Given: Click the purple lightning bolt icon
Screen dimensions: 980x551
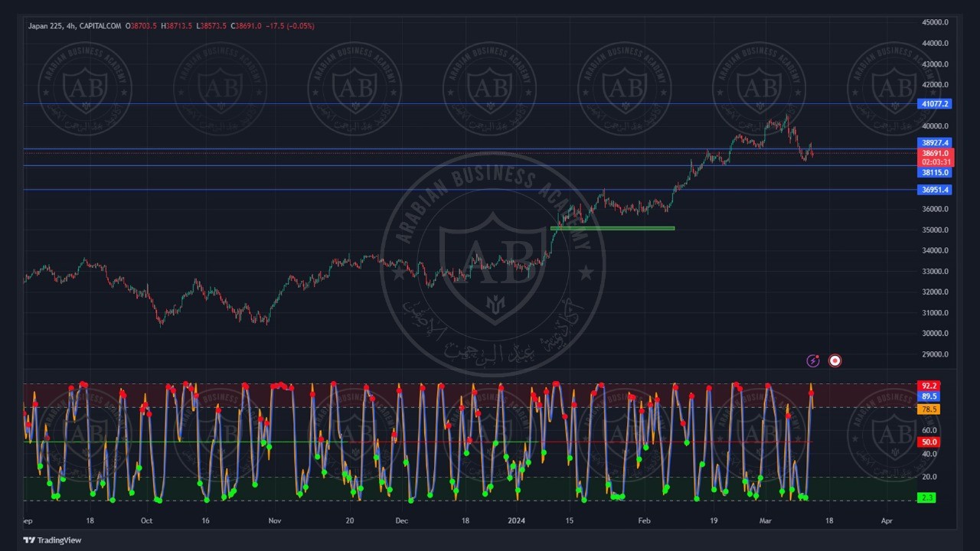Looking at the screenshot, I should 813,360.
